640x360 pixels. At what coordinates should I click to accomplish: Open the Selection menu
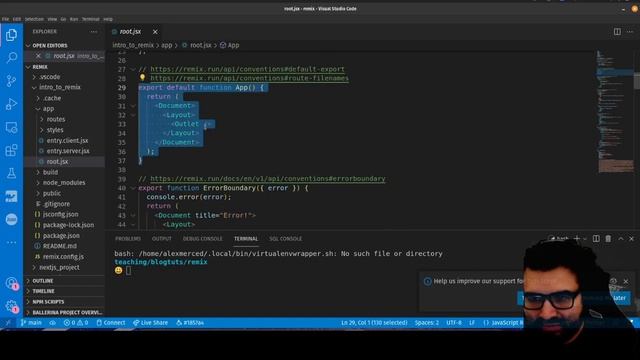pyautogui.click(x=34, y=19)
